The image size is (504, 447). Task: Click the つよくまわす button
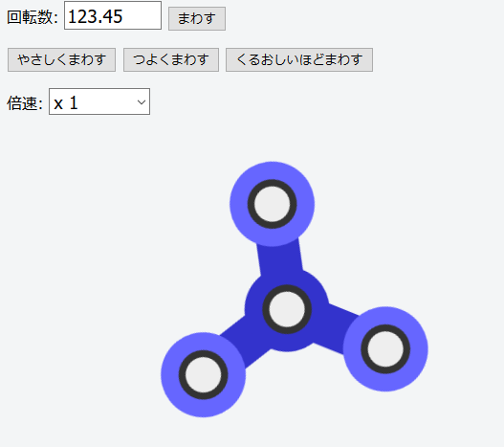click(x=171, y=60)
